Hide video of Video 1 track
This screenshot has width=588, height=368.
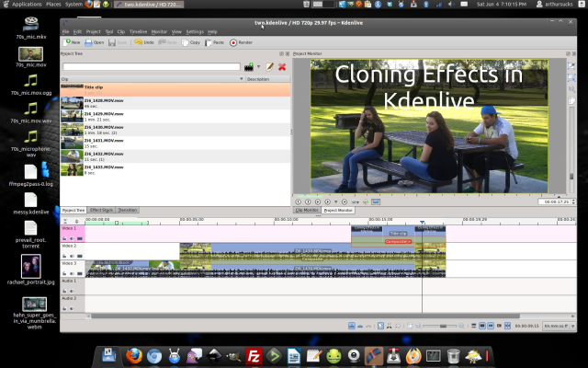point(80,238)
